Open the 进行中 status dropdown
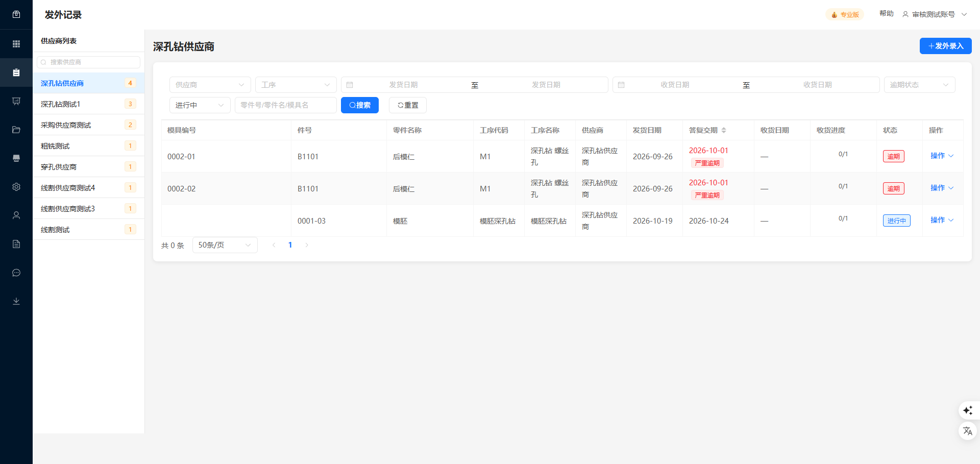980x464 pixels. tap(200, 105)
